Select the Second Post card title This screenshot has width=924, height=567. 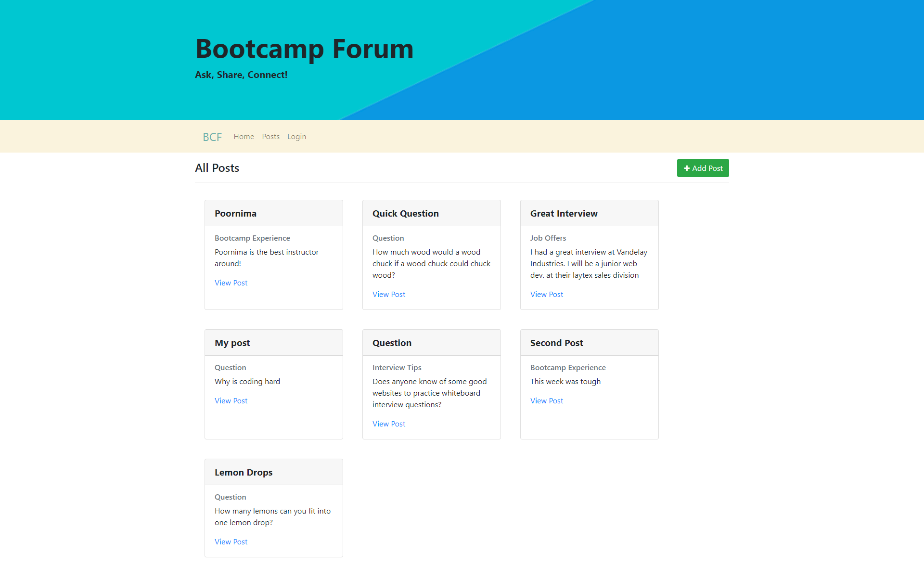coord(556,343)
